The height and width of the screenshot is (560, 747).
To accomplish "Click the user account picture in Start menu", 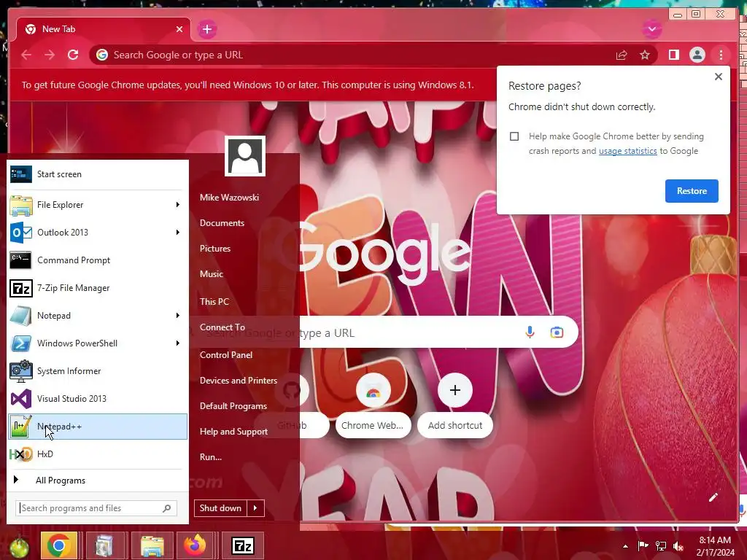I will [245, 156].
